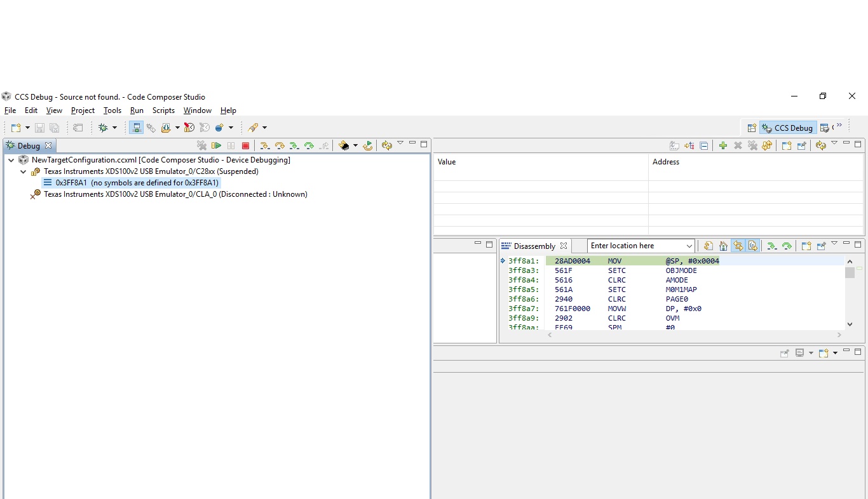Select the 0x3FF8A1 stack frame
Screen dimensions: 868x499
tap(131, 183)
